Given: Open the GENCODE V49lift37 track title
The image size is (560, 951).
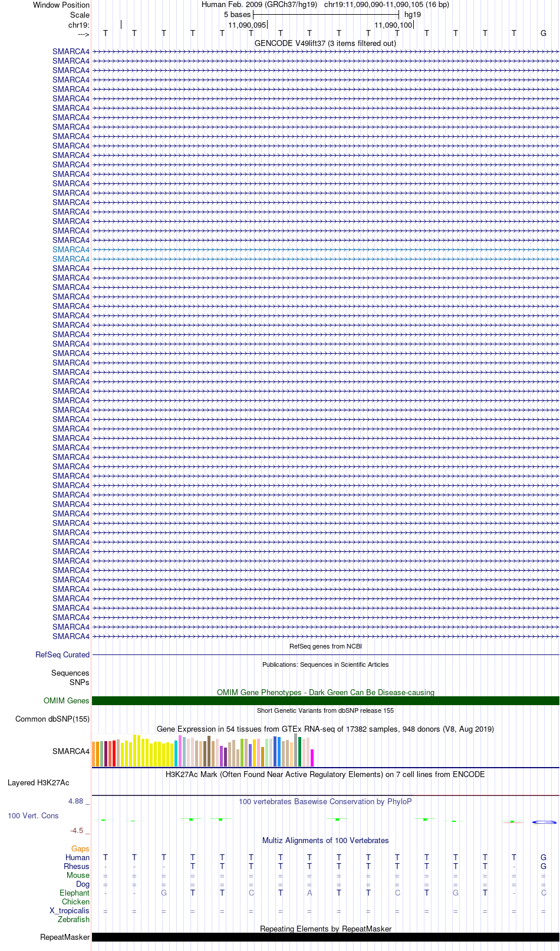Looking at the screenshot, I should (325, 43).
